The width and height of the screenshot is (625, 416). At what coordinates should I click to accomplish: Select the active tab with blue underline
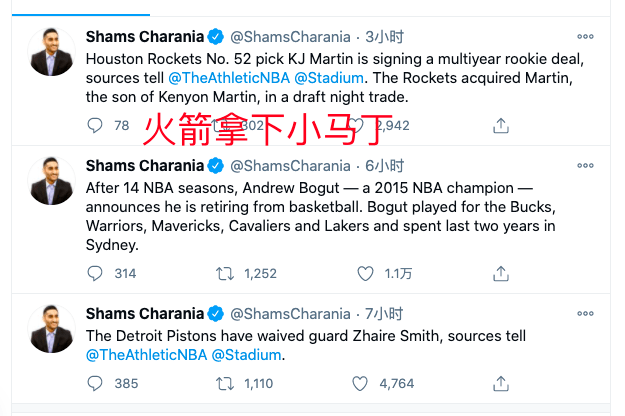click(x=81, y=8)
